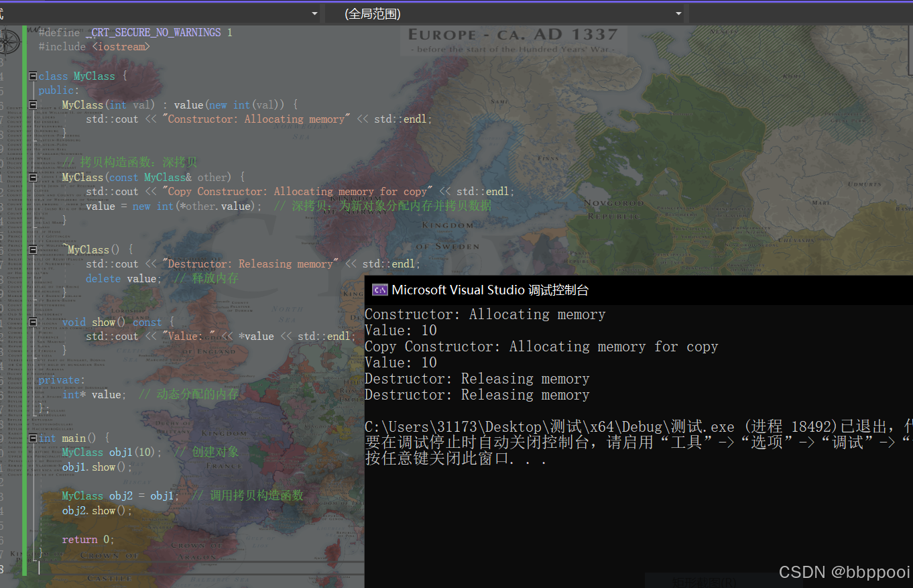Viewport: 913px width, 588px height.
Task: Click the comment 动态分配的内存
Action: (x=188, y=395)
